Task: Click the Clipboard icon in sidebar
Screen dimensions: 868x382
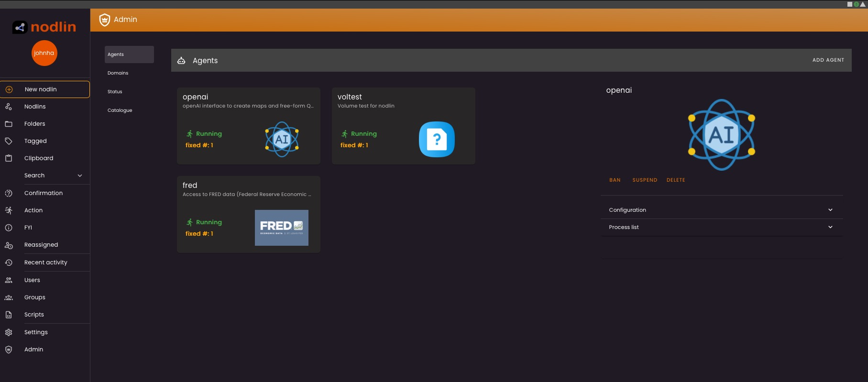Action: click(x=9, y=158)
